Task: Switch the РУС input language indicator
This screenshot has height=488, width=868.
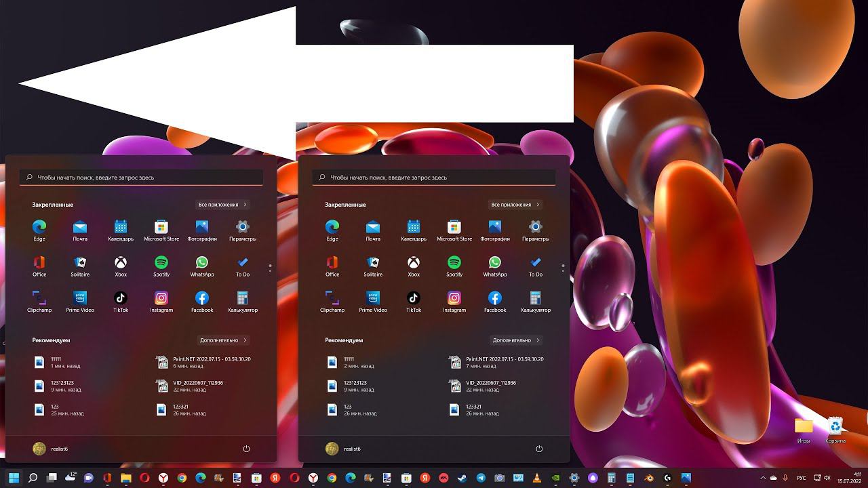Action: (x=801, y=478)
